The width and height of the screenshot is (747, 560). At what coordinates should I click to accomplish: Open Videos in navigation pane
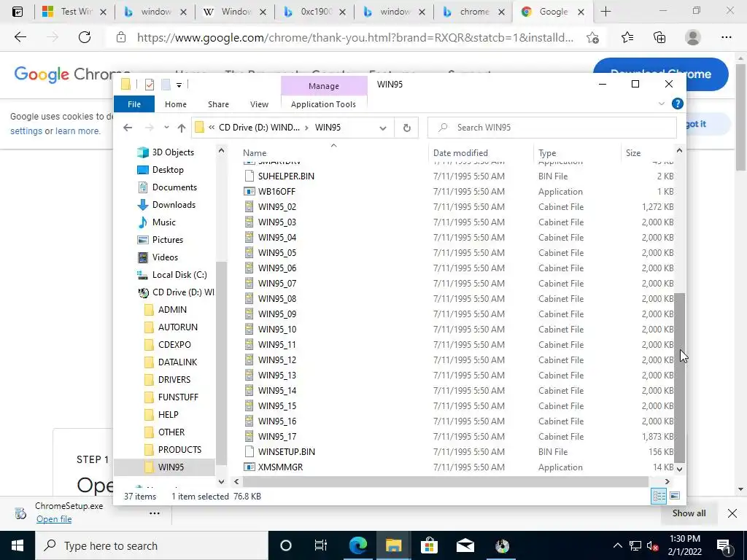pos(158,257)
